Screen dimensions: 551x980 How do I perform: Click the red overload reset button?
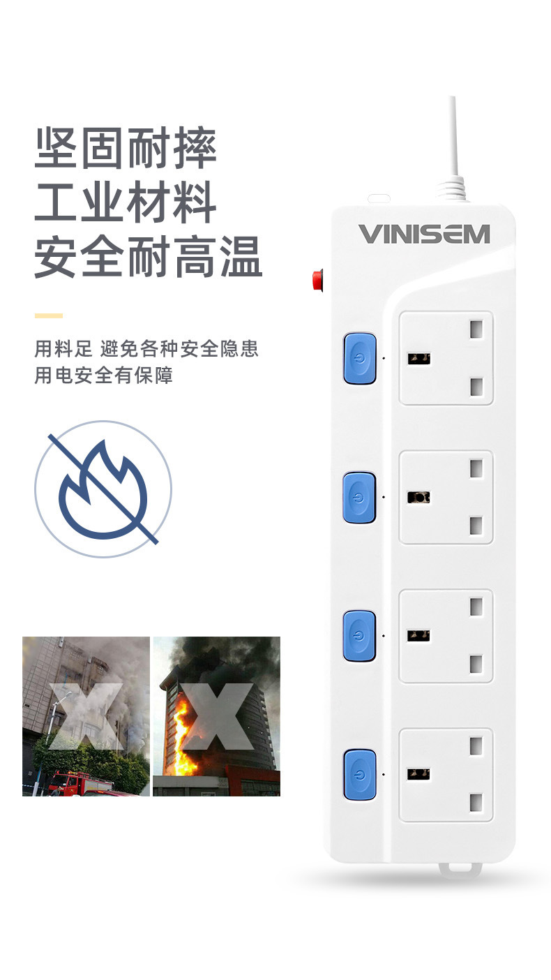[317, 280]
